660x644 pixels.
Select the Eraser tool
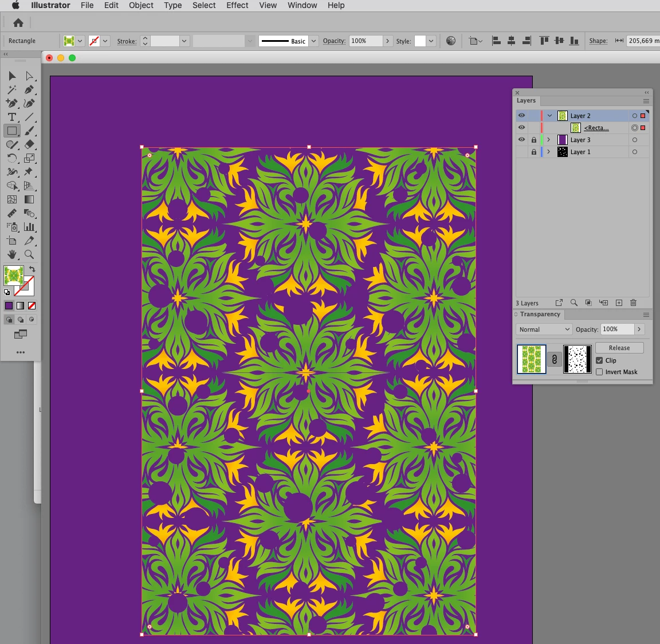point(29,144)
